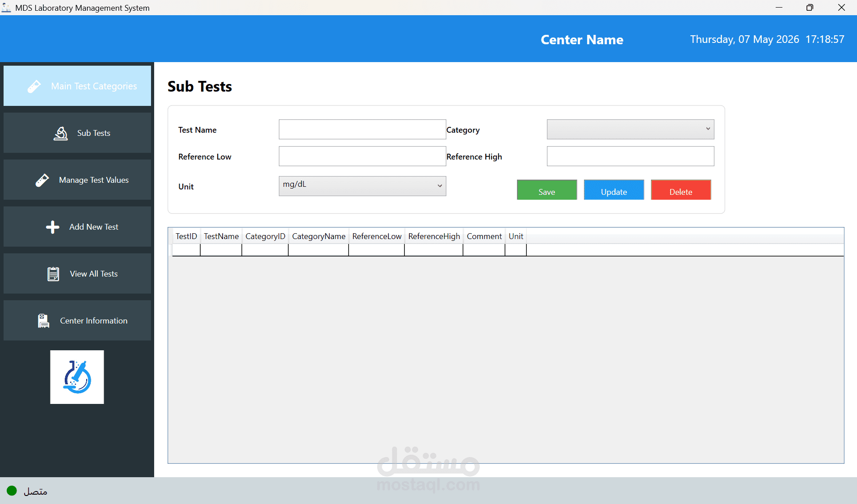The height and width of the screenshot is (504, 857).
Task: Expand the Category dropdown
Action: click(630, 129)
